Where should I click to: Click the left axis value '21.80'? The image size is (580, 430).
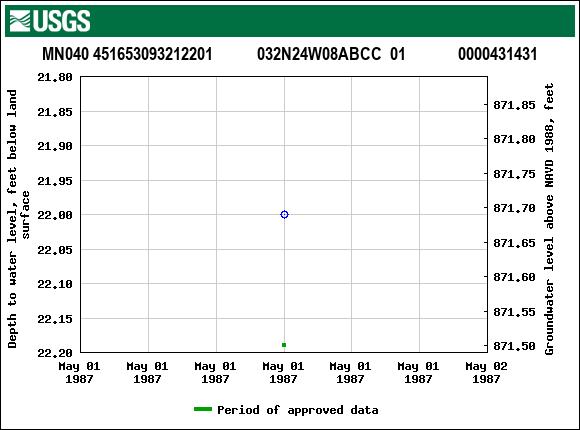point(55,77)
